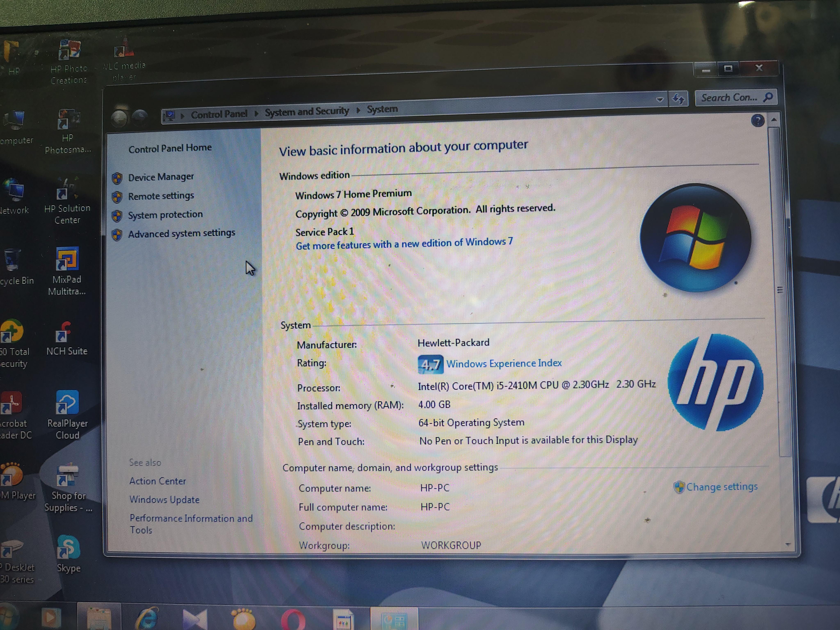Click the scrollbar up arrow

pyautogui.click(x=774, y=120)
